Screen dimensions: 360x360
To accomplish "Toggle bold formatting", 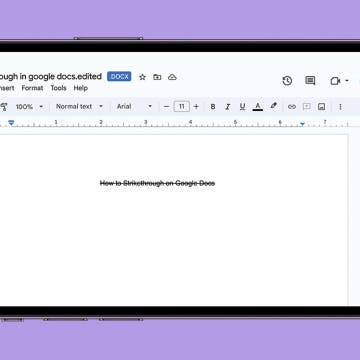I will pyautogui.click(x=213, y=107).
